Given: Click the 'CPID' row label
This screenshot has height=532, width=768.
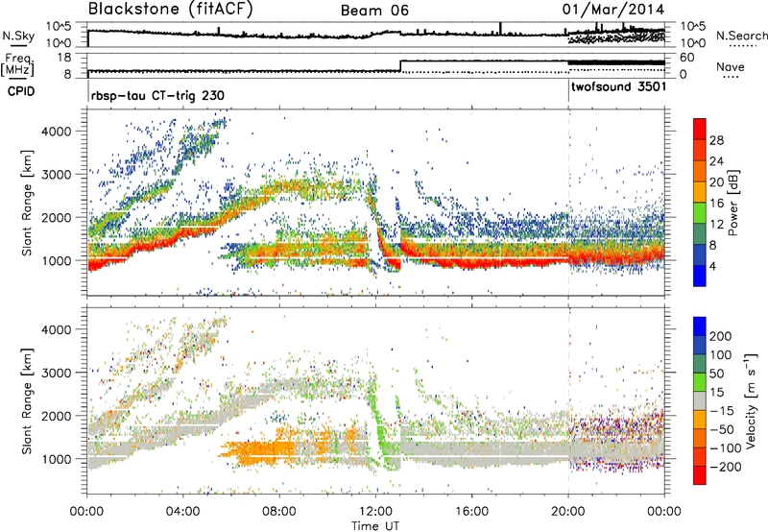Looking at the screenshot, I should [x=21, y=91].
